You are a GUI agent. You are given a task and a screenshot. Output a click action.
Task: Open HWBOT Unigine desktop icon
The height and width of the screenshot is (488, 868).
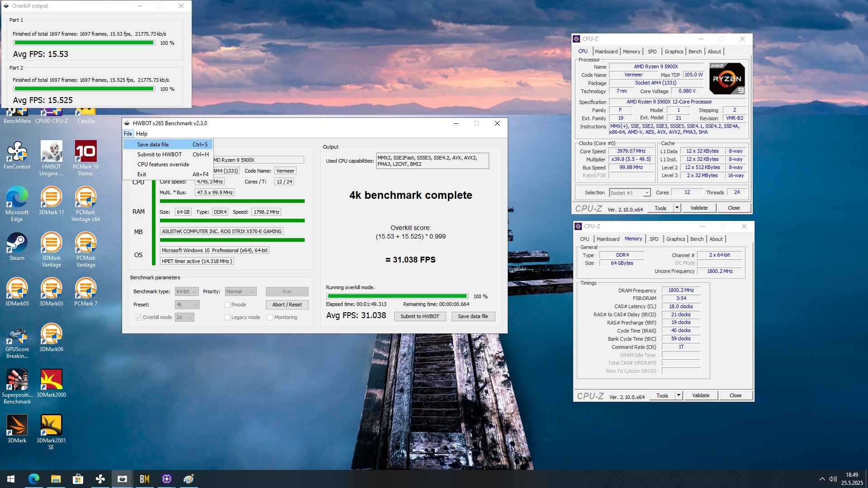point(51,158)
